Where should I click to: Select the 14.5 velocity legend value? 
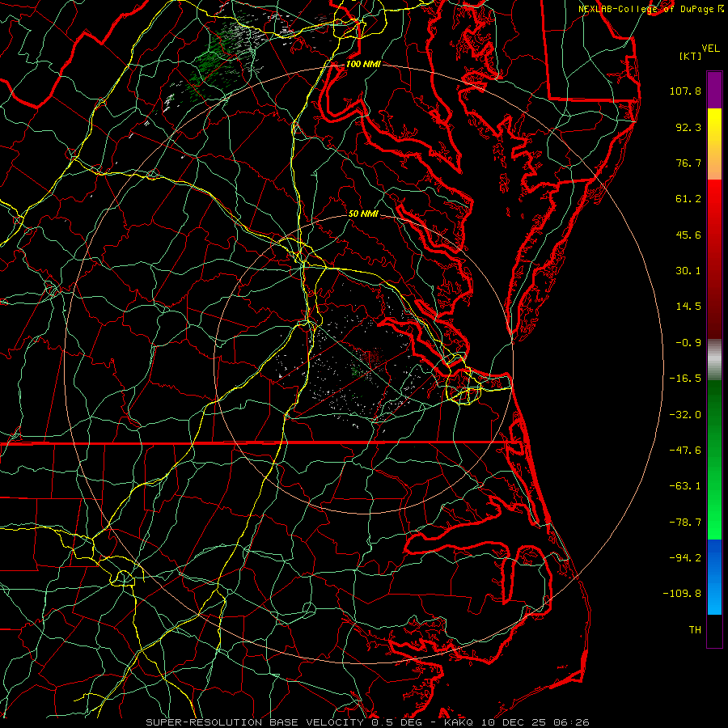tap(688, 307)
